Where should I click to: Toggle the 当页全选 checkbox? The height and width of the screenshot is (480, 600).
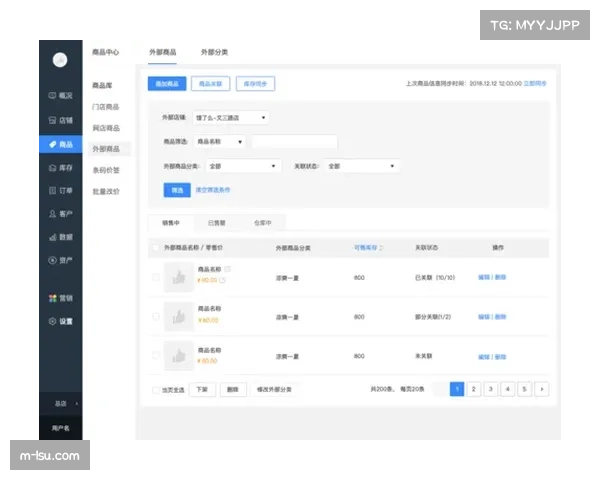coord(156,389)
